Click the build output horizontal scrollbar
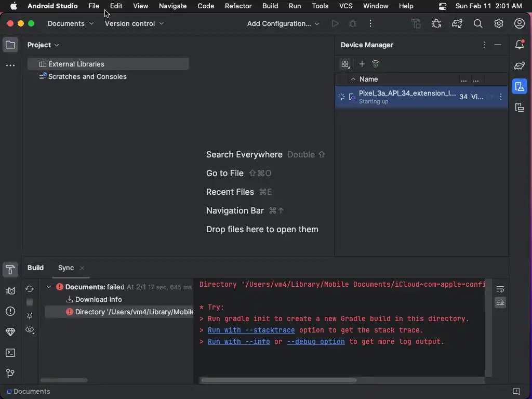Image resolution: width=532 pixels, height=399 pixels. tap(278, 380)
